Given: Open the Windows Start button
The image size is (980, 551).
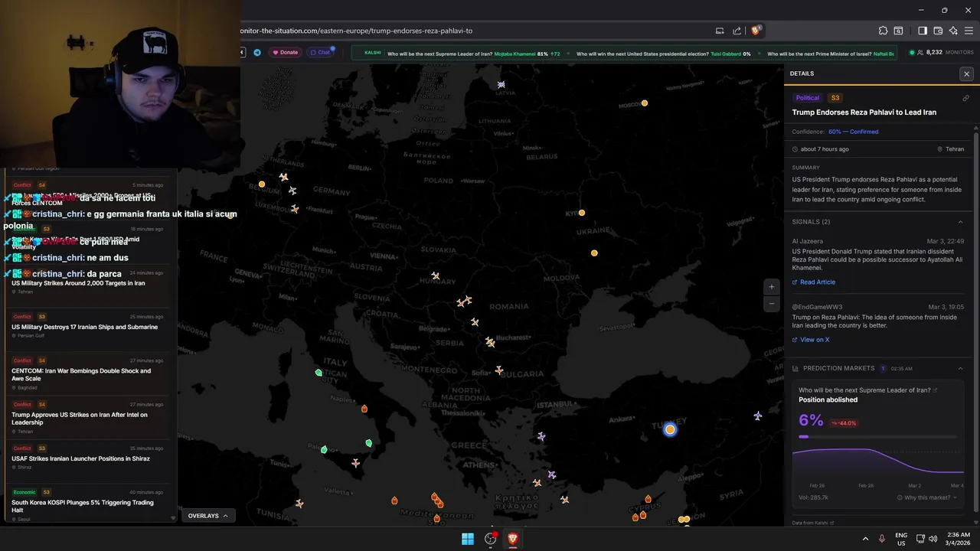Looking at the screenshot, I should tap(468, 539).
